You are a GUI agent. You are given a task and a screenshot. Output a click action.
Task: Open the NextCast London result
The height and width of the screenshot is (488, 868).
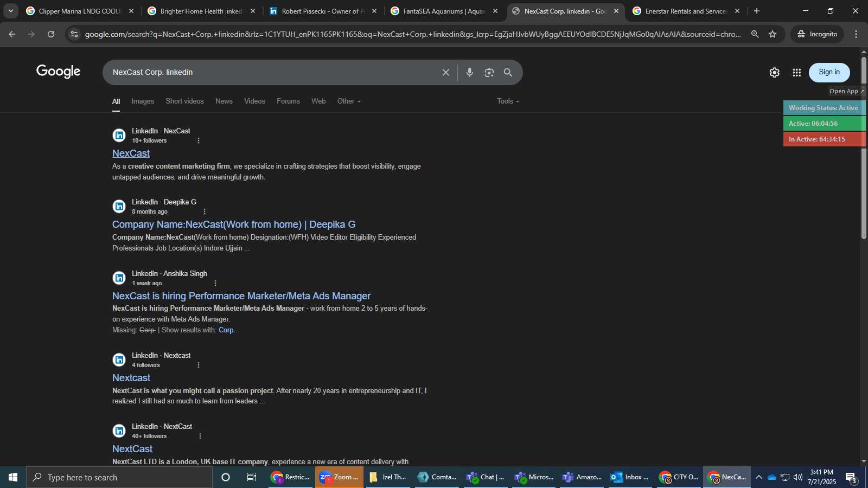[132, 449]
